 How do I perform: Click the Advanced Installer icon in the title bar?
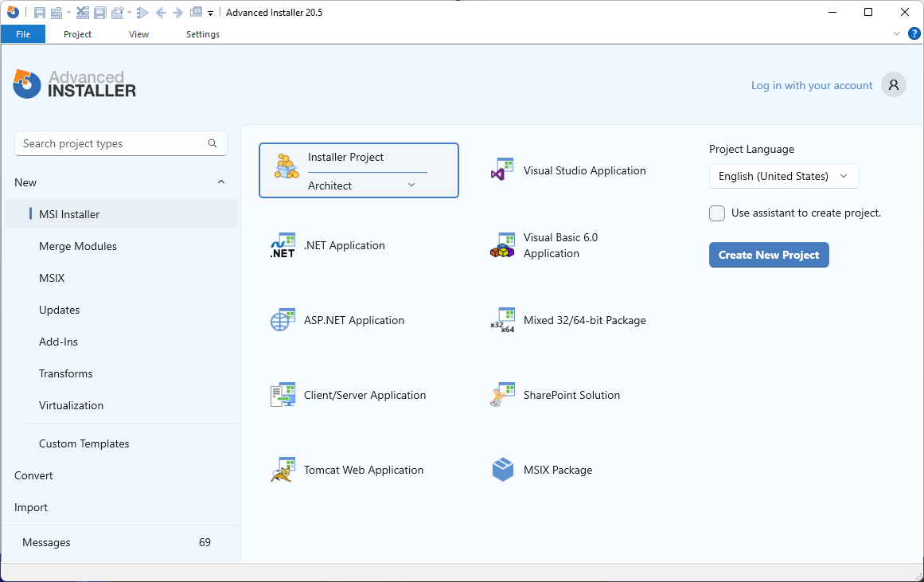click(x=13, y=13)
